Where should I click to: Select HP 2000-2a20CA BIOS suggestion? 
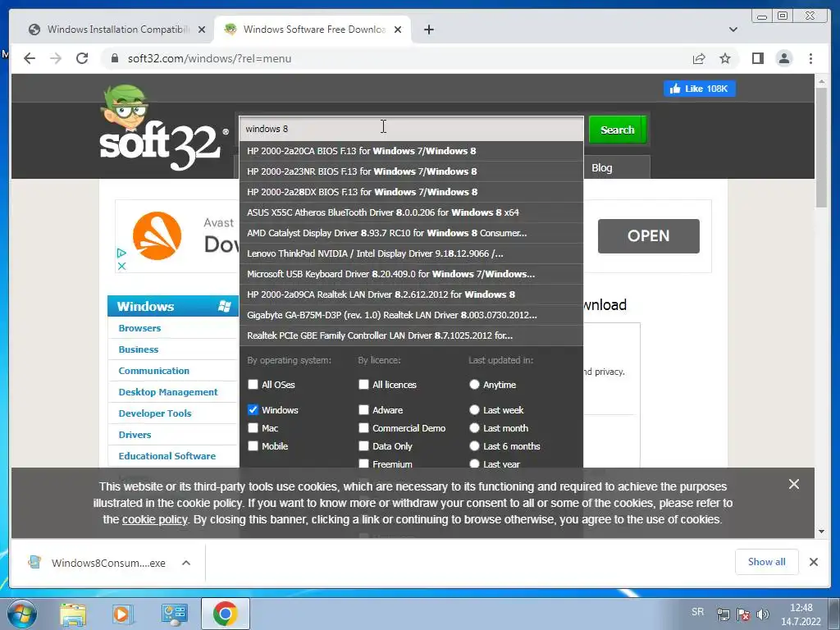click(x=412, y=151)
